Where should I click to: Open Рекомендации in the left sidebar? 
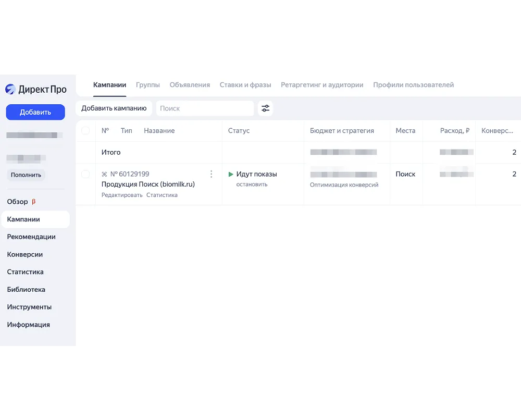coord(31,237)
